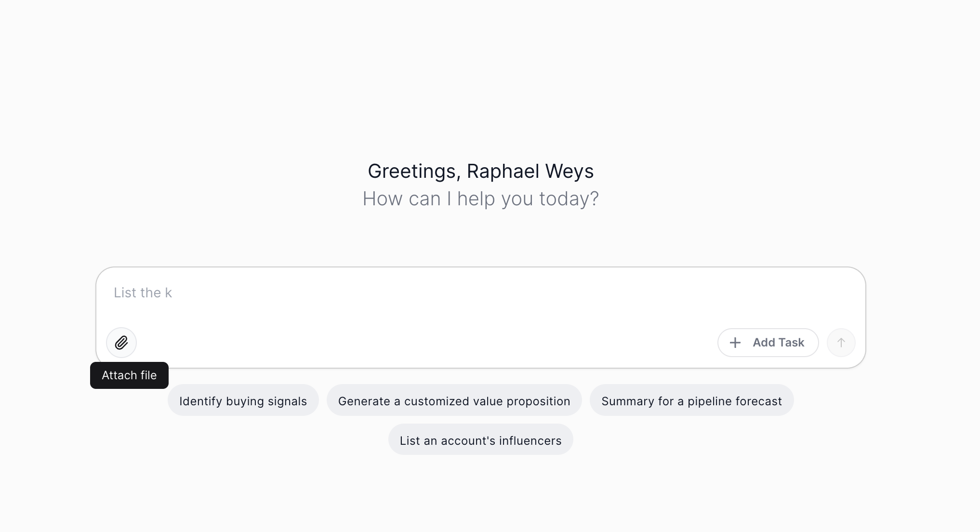Click the word Greetings in the heading
Viewport: 980px width, 532px height.
tap(411, 171)
